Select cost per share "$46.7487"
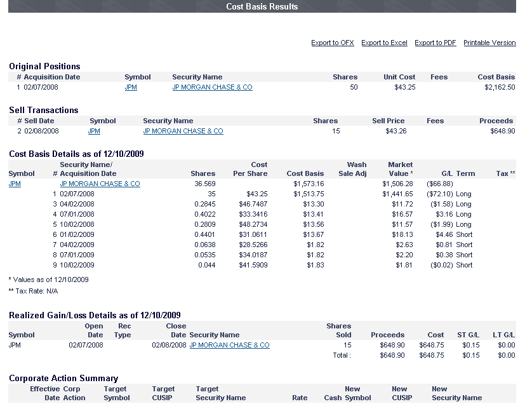Screen dimensions: 532x411 pyautogui.click(x=253, y=204)
